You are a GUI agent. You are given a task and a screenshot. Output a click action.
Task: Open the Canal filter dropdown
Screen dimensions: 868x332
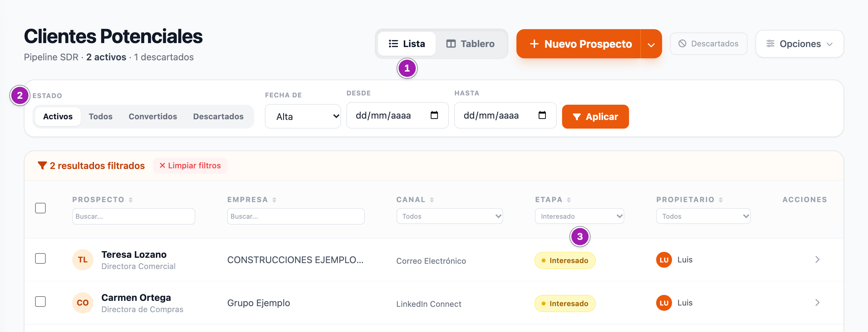[450, 216]
